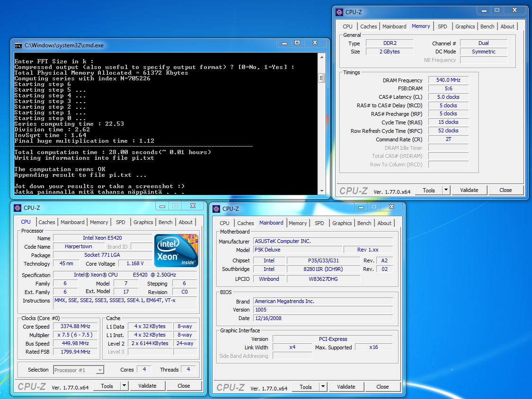
Task: Select Memory tab in CPU window
Action: point(99,222)
